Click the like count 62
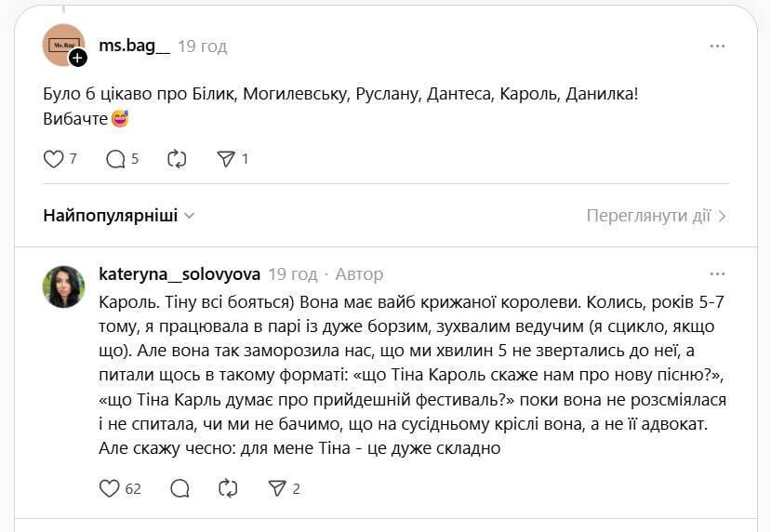The height and width of the screenshot is (532, 771). pyautogui.click(x=133, y=488)
